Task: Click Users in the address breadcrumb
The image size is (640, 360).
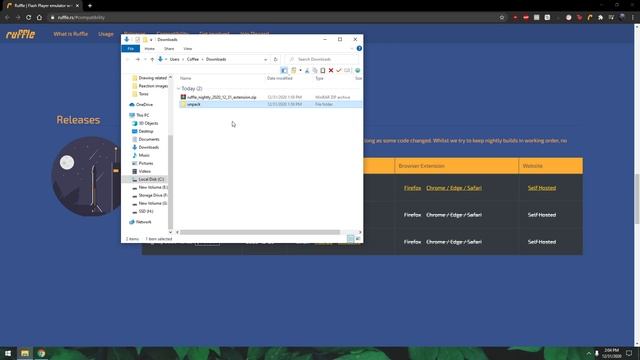Action: tap(174, 59)
